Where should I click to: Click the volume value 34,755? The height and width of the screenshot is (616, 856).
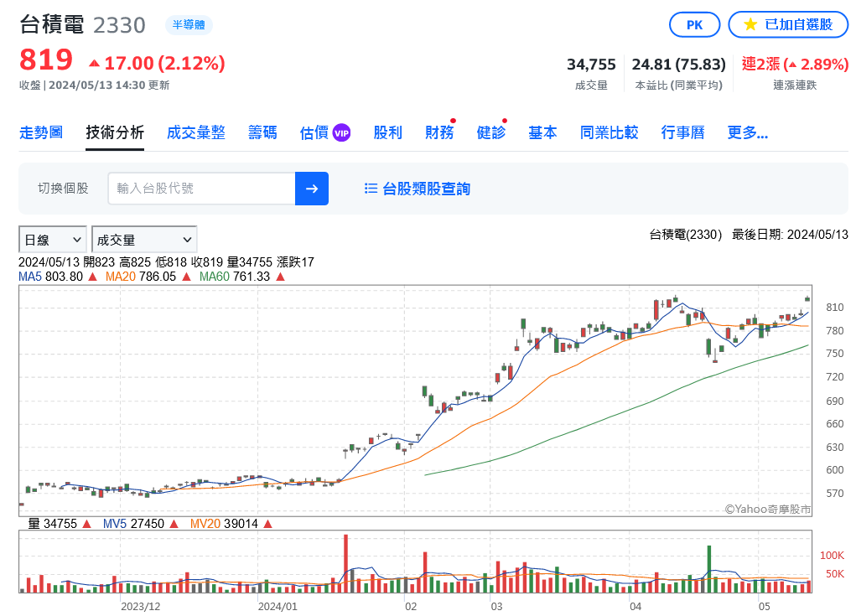coord(591,65)
